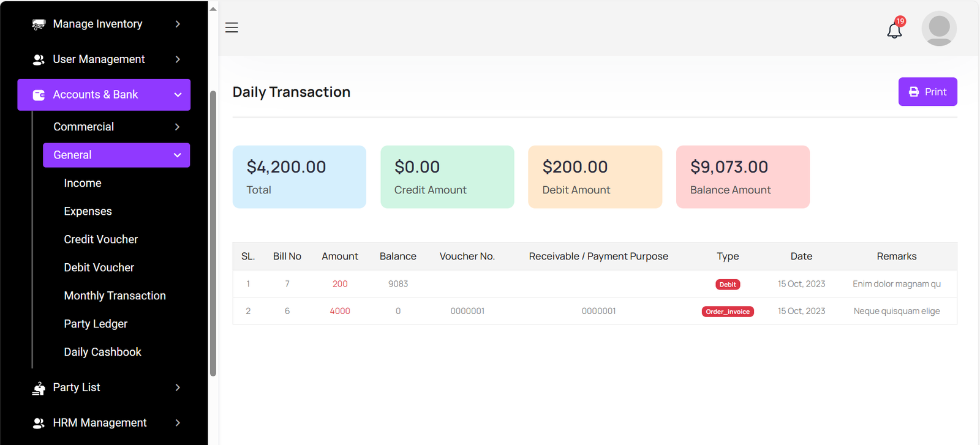The image size is (980, 445).
Task: Open the Income menu item
Action: [83, 183]
